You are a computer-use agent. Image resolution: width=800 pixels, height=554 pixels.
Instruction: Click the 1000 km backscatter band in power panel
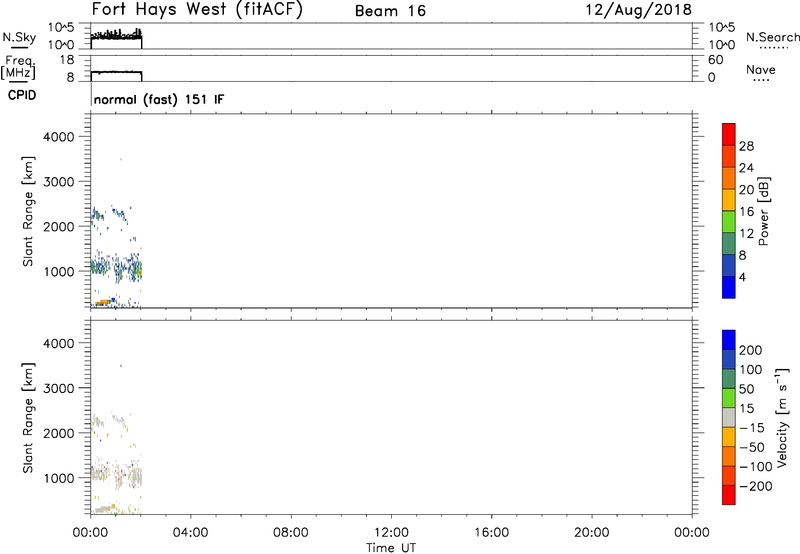click(x=116, y=268)
